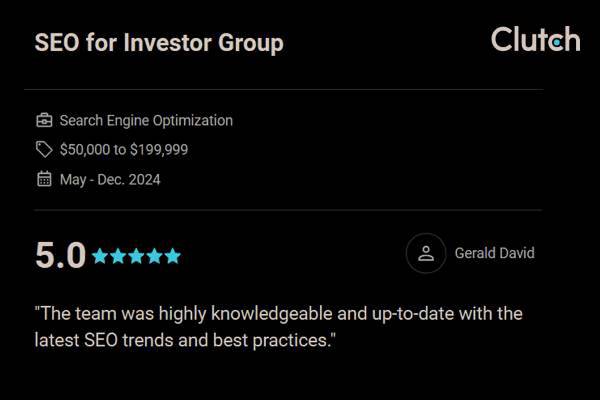This screenshot has height=400, width=600.
Task: Click the calendar icon beside the dates
Action: pos(44,180)
